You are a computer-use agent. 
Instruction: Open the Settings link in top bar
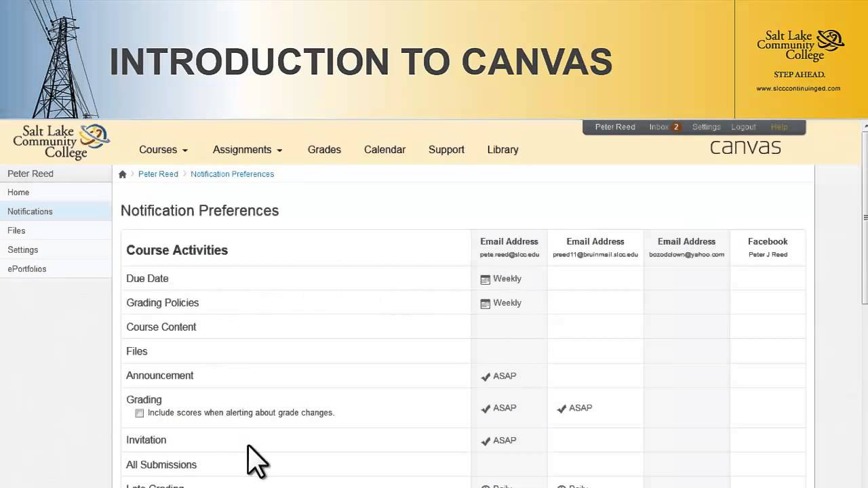click(706, 127)
